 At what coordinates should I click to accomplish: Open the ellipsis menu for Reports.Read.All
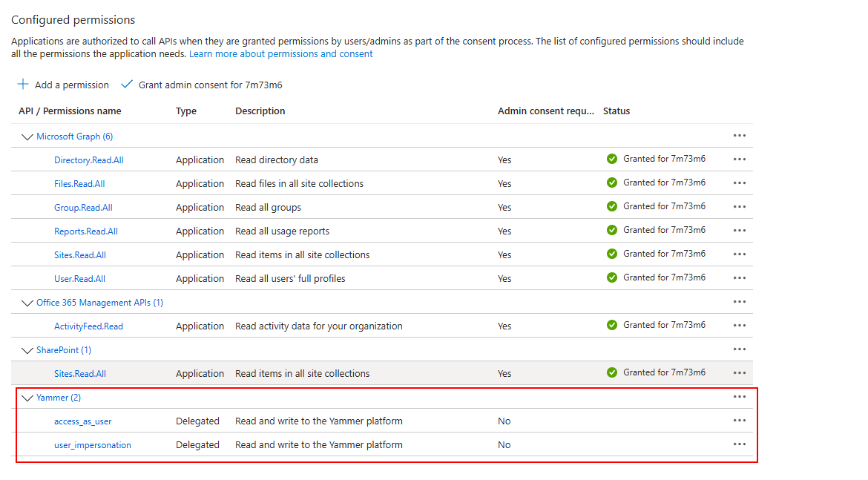click(739, 231)
